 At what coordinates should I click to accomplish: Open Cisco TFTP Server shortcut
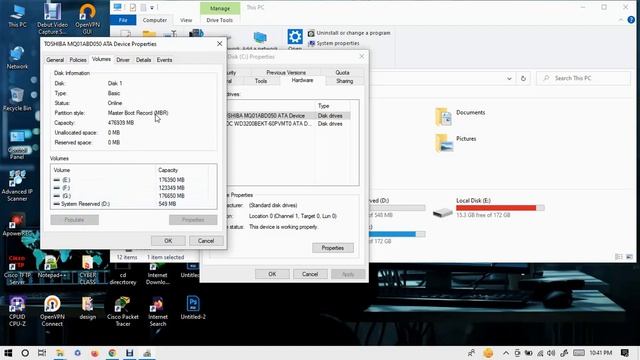pyautogui.click(x=17, y=269)
